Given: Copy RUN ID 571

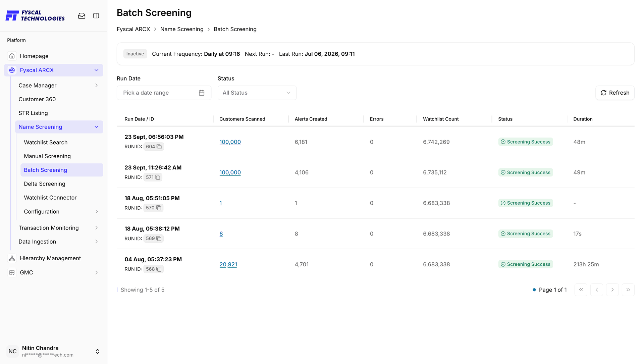Looking at the screenshot, I should (158, 177).
